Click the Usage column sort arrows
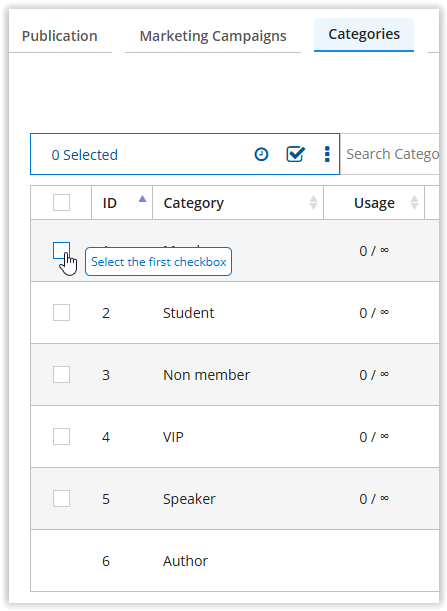 [414, 203]
